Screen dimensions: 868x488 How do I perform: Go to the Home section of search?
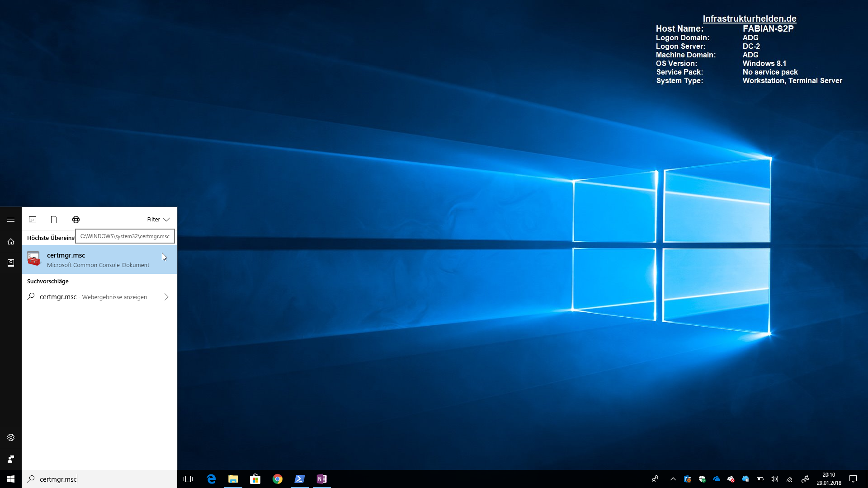point(11,241)
